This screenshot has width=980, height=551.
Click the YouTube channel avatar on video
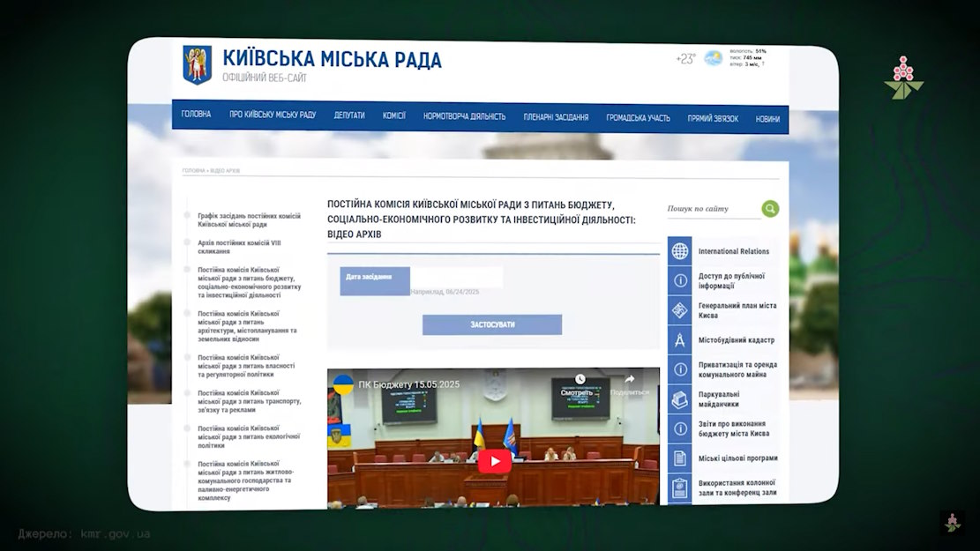[x=343, y=385]
